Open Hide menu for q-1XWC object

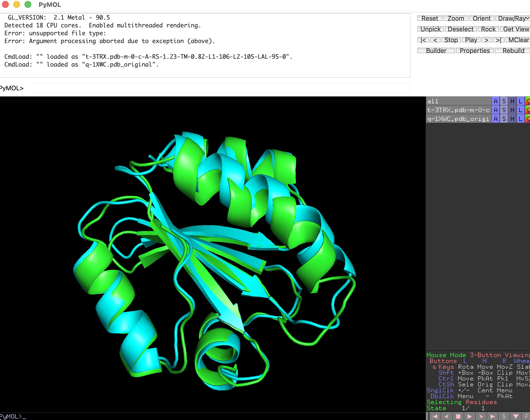[512, 119]
